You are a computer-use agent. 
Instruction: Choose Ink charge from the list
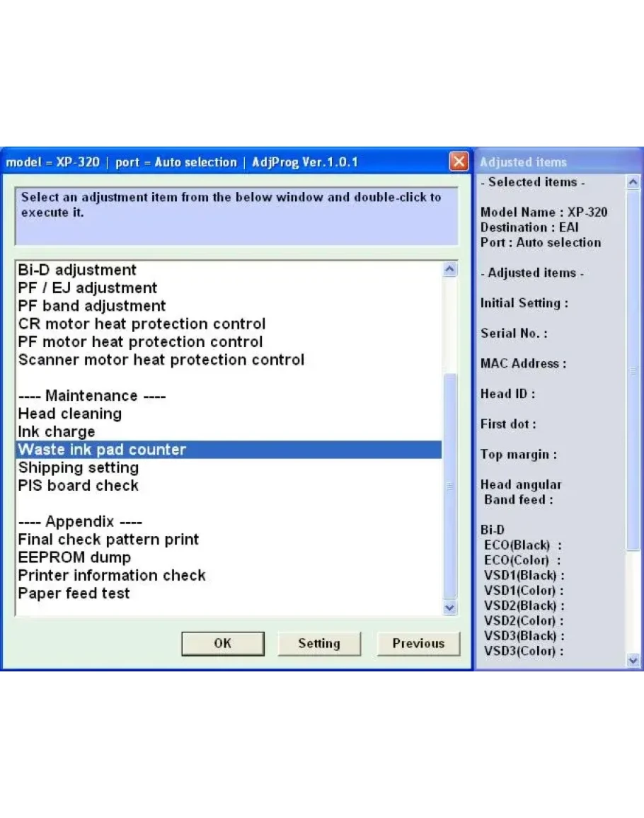pos(57,432)
